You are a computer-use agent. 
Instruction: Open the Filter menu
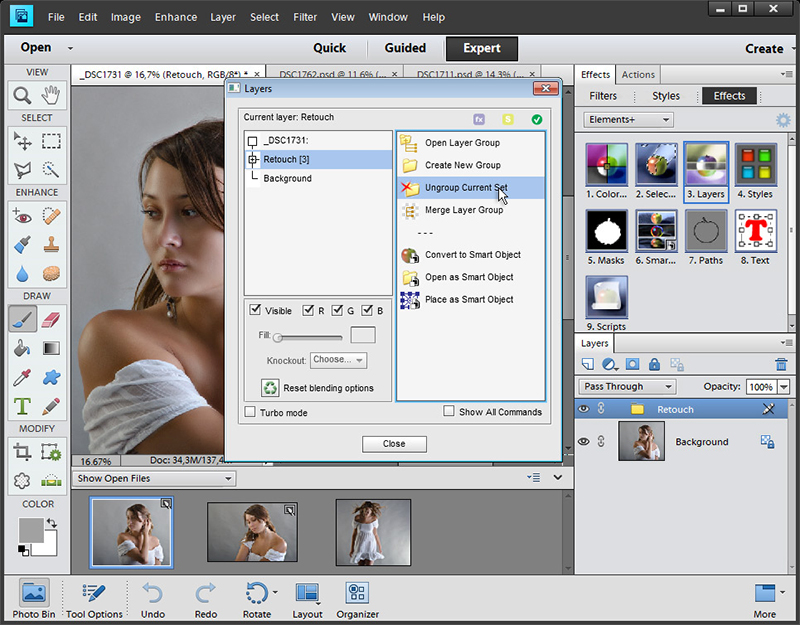click(x=305, y=17)
